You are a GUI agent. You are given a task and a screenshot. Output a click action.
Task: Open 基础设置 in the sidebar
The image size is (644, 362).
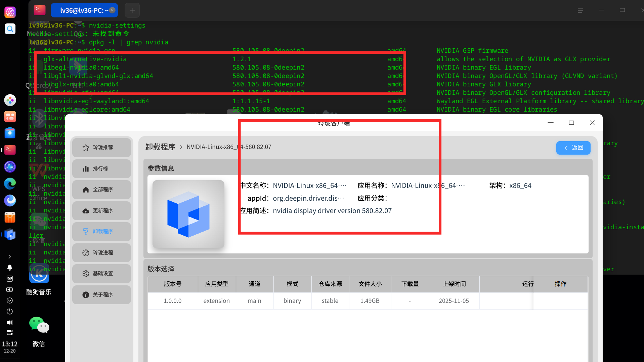[x=101, y=274]
